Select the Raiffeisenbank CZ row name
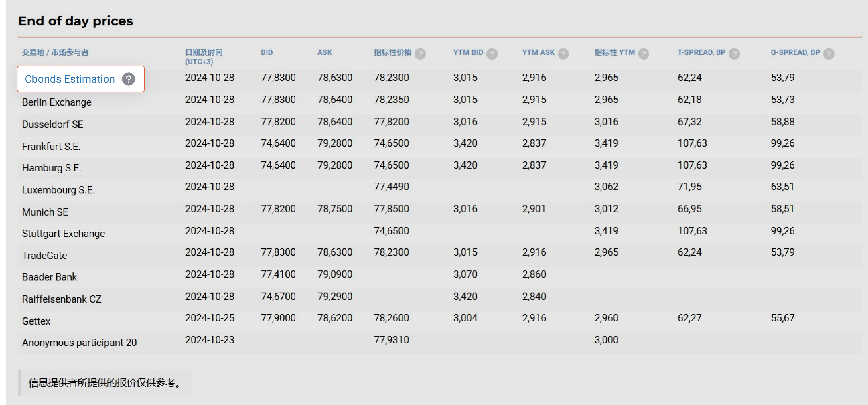The width and height of the screenshot is (868, 405). point(61,299)
